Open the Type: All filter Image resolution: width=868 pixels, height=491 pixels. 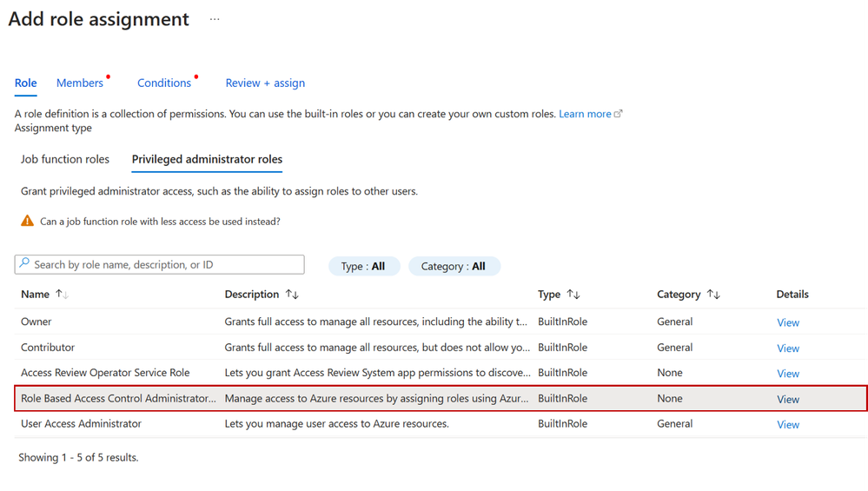tap(363, 266)
